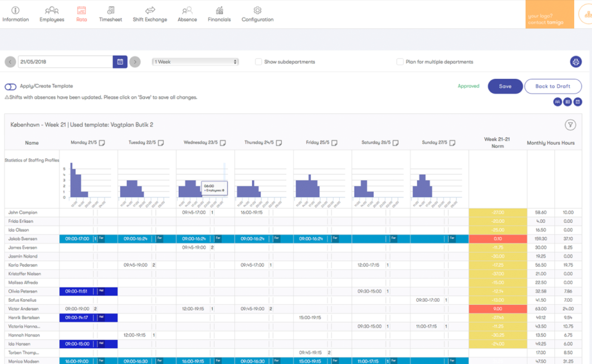
Task: Open the Financials section
Action: point(219,12)
